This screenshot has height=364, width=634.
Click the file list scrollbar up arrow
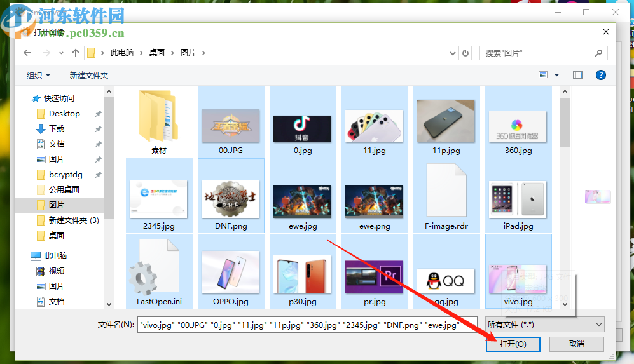click(565, 91)
